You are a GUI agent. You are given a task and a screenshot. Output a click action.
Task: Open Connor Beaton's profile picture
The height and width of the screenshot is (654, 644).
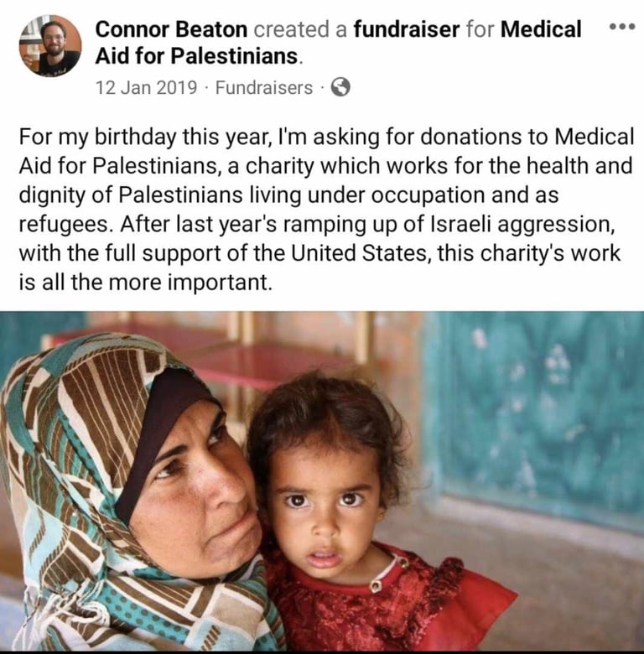point(50,45)
